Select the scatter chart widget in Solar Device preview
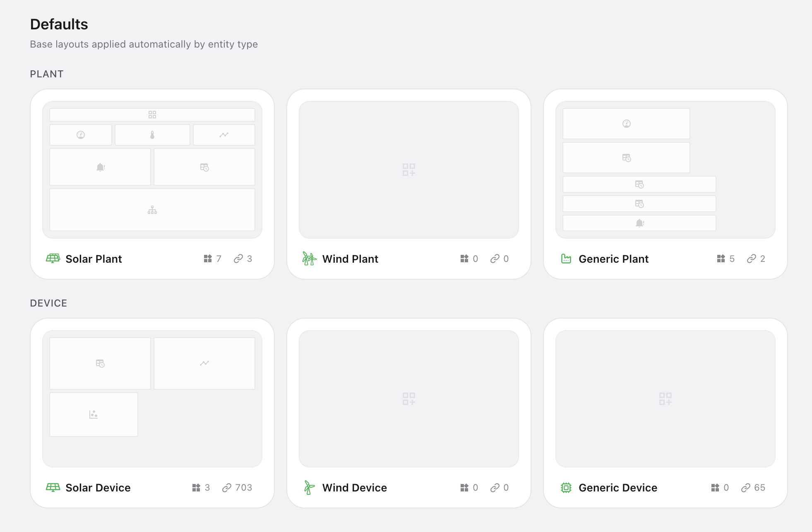 [94, 415]
